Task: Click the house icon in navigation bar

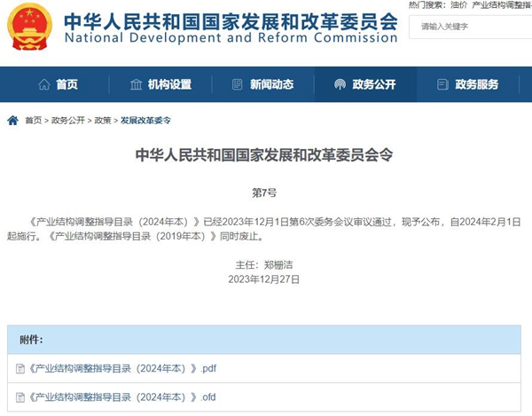Action: coord(43,84)
